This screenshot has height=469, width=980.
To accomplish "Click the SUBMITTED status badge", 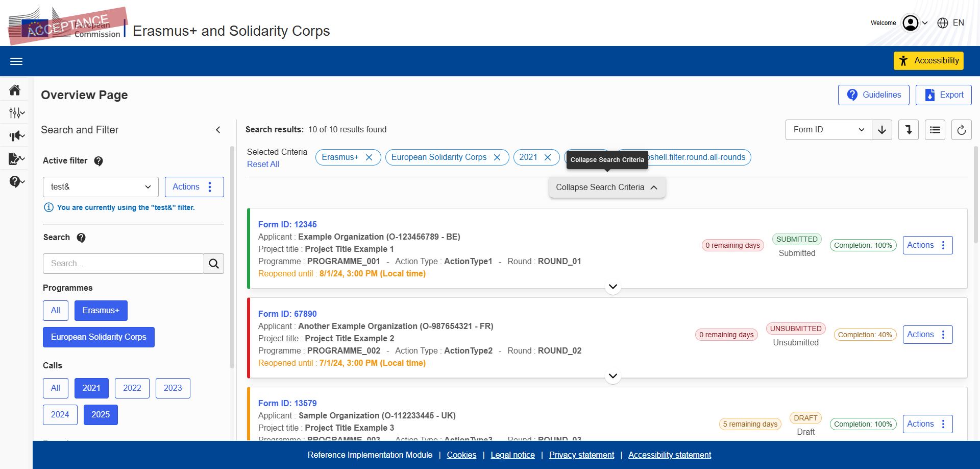I will (x=797, y=240).
